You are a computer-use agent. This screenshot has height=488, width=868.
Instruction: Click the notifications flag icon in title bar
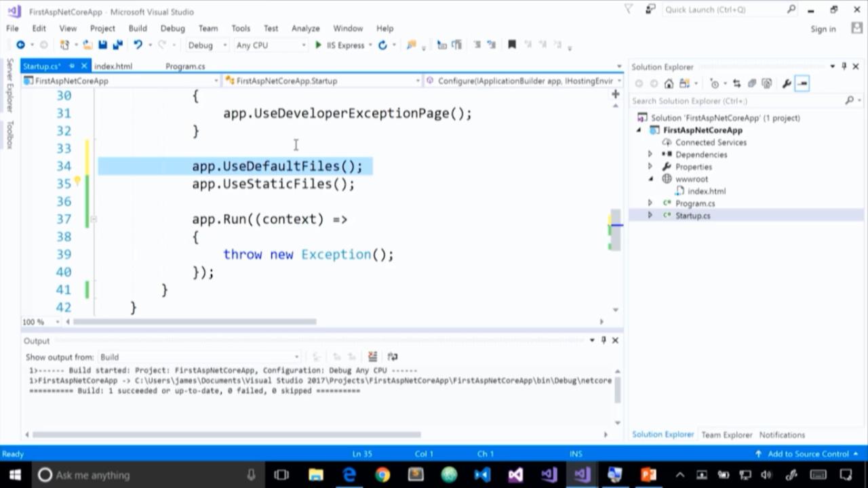[x=628, y=9]
